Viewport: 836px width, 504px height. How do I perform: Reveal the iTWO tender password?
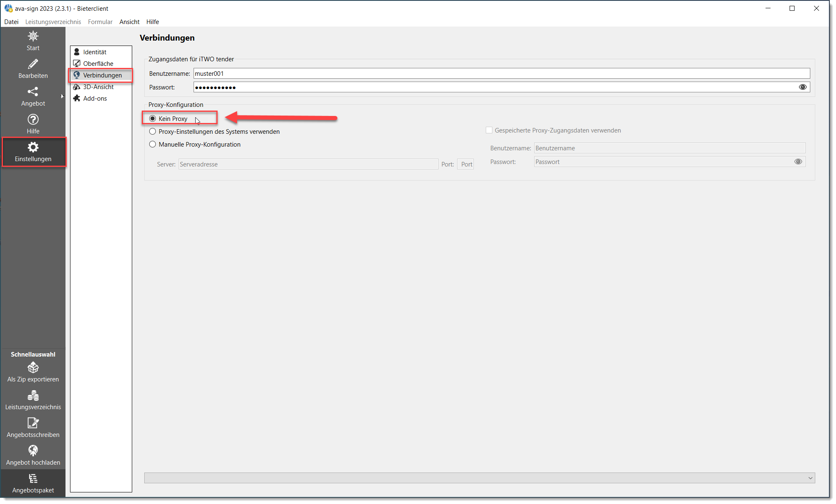803,87
